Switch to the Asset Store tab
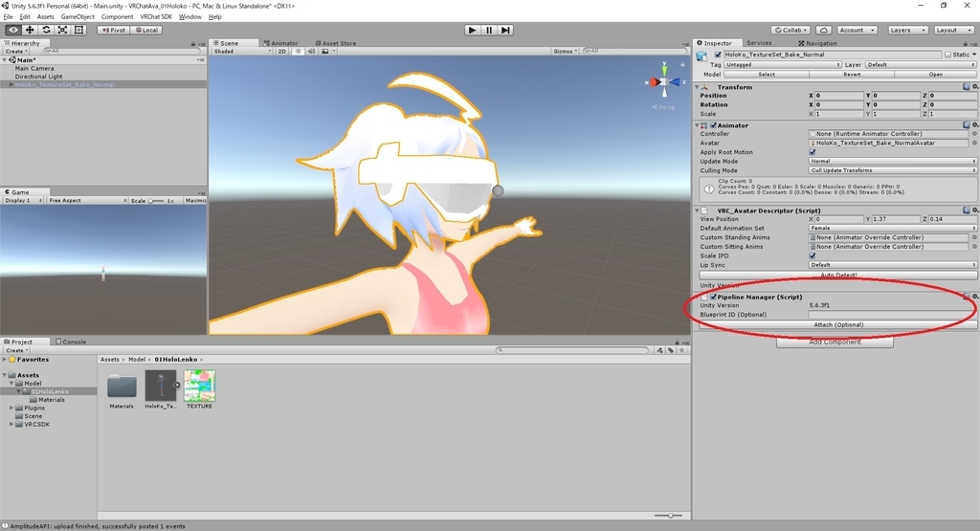 tap(336, 43)
